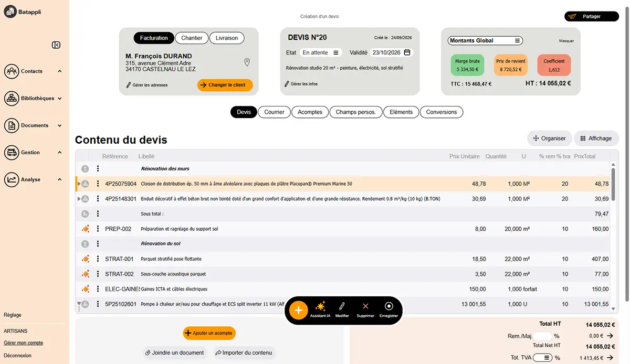Click the Partager button
This screenshot has height=364, width=630.
point(592,16)
